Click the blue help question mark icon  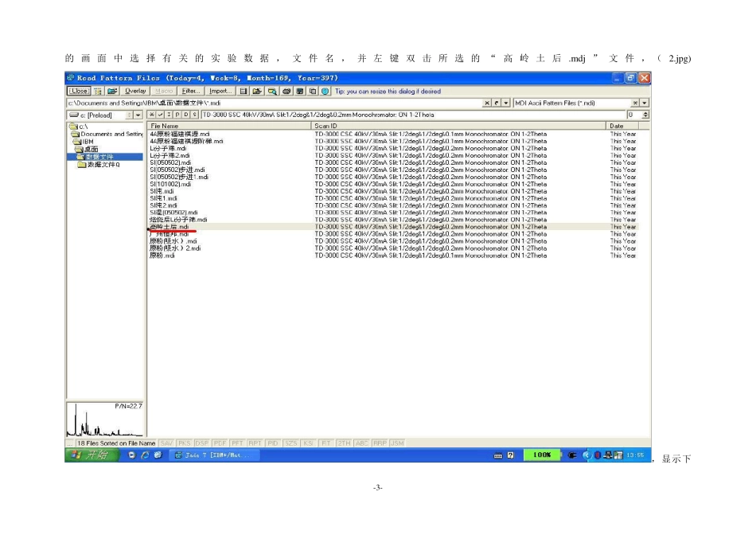coord(325,92)
